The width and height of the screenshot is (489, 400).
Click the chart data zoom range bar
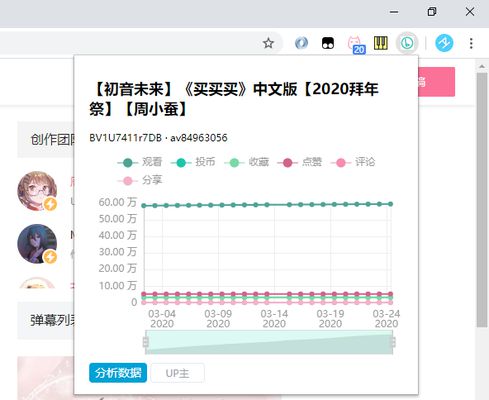269,342
